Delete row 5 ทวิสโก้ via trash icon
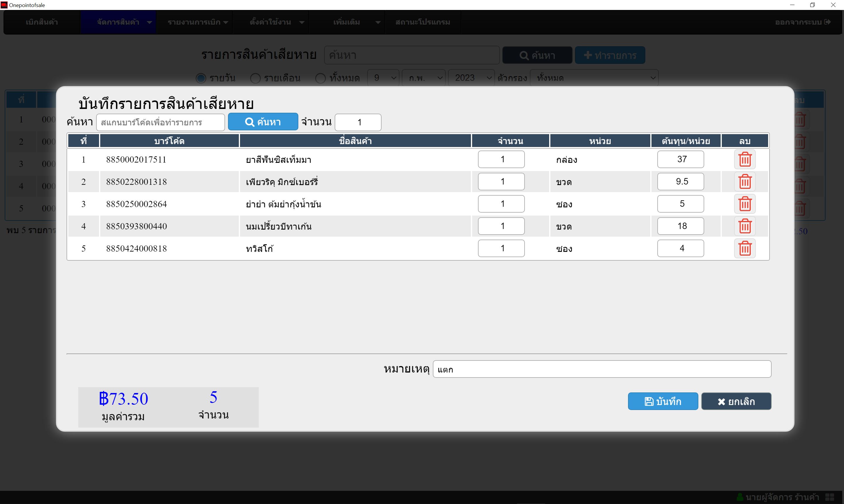 click(744, 248)
